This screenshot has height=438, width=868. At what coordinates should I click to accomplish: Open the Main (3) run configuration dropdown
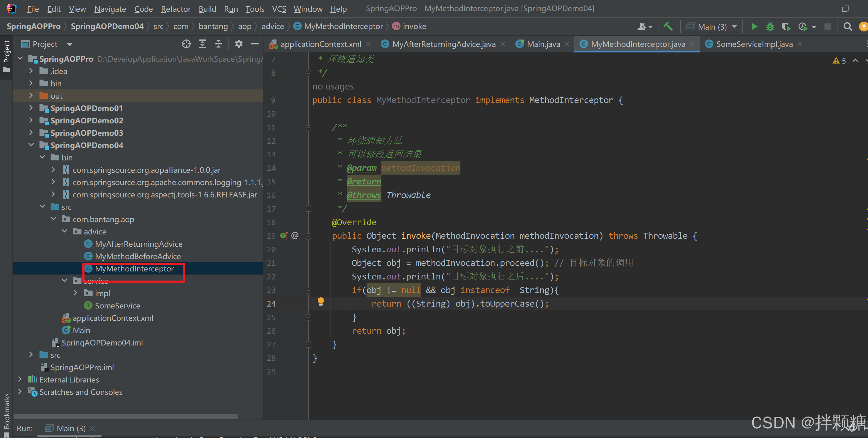pos(712,27)
